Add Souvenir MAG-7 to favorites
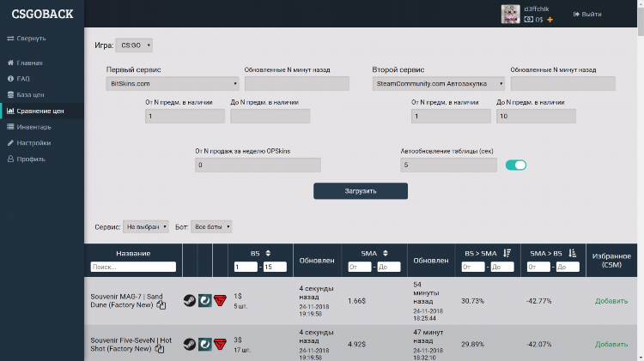The width and height of the screenshot is (644, 361). tap(611, 301)
